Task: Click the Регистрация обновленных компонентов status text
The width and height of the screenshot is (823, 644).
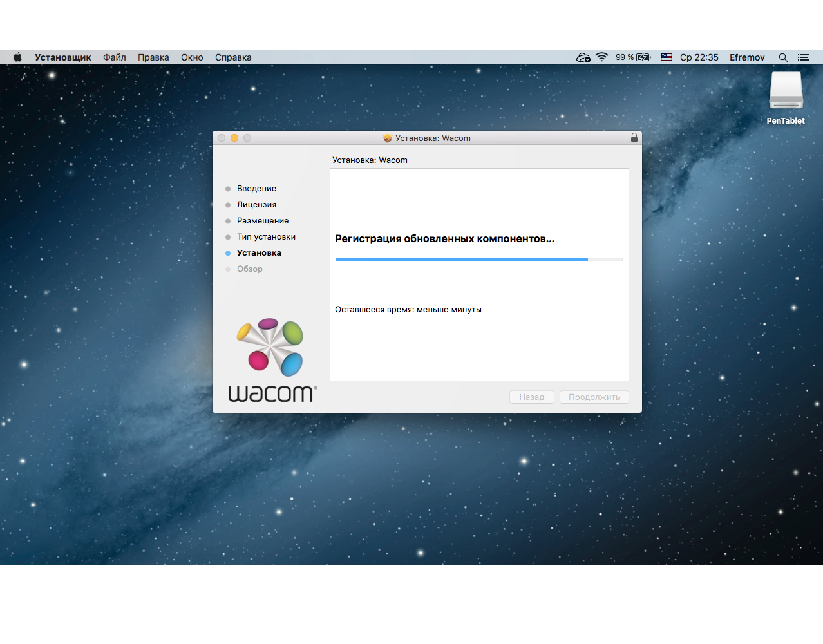Action: pyautogui.click(x=445, y=239)
